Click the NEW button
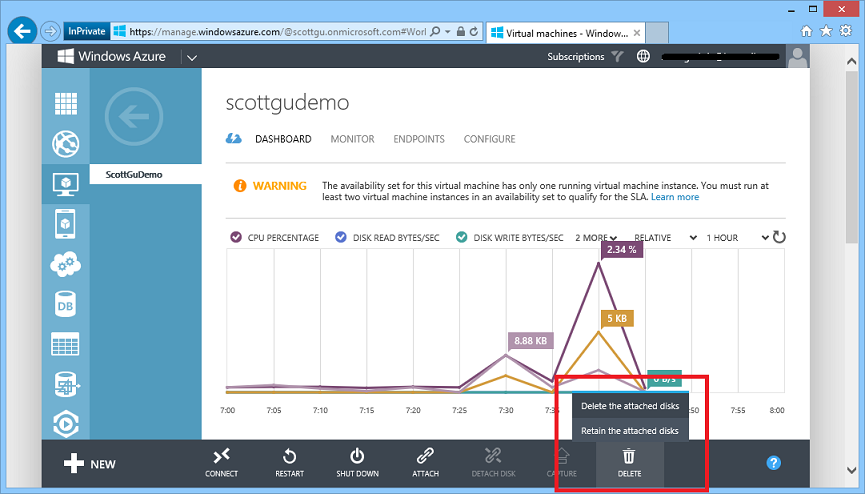865x494 pixels. 89,464
